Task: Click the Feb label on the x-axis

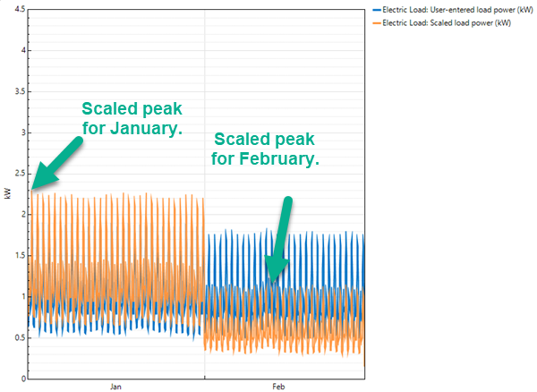Action: [x=278, y=388]
